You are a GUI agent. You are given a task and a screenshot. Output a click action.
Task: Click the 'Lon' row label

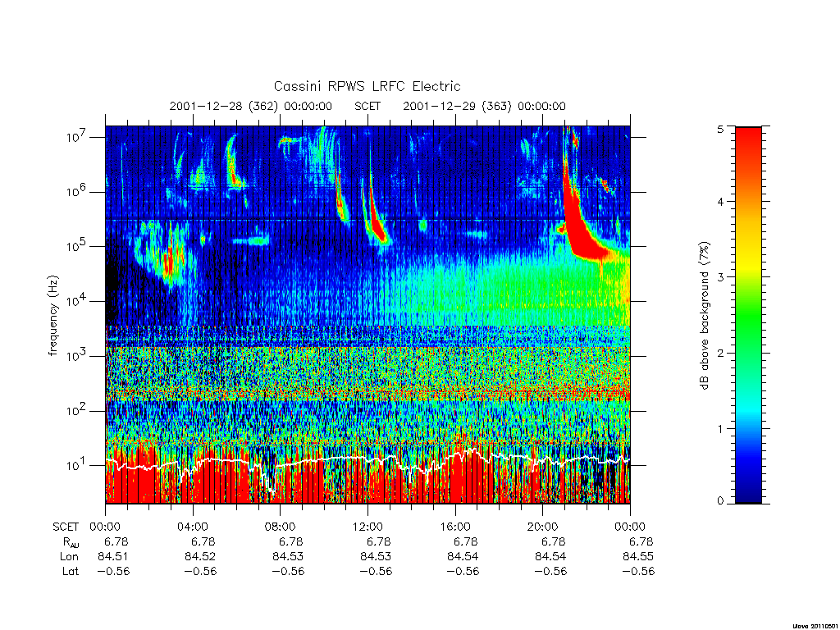[70, 557]
